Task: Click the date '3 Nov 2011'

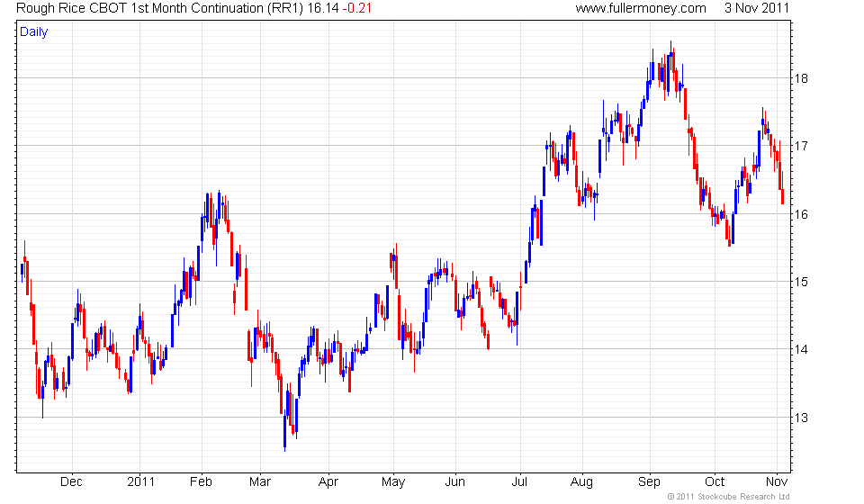Action: point(757,8)
